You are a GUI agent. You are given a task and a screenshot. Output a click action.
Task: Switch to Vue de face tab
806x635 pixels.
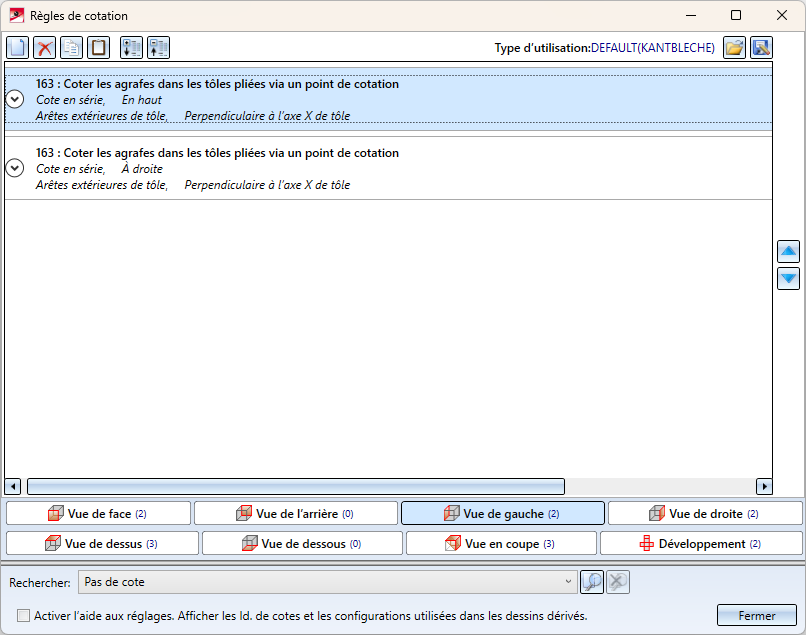tap(98, 514)
